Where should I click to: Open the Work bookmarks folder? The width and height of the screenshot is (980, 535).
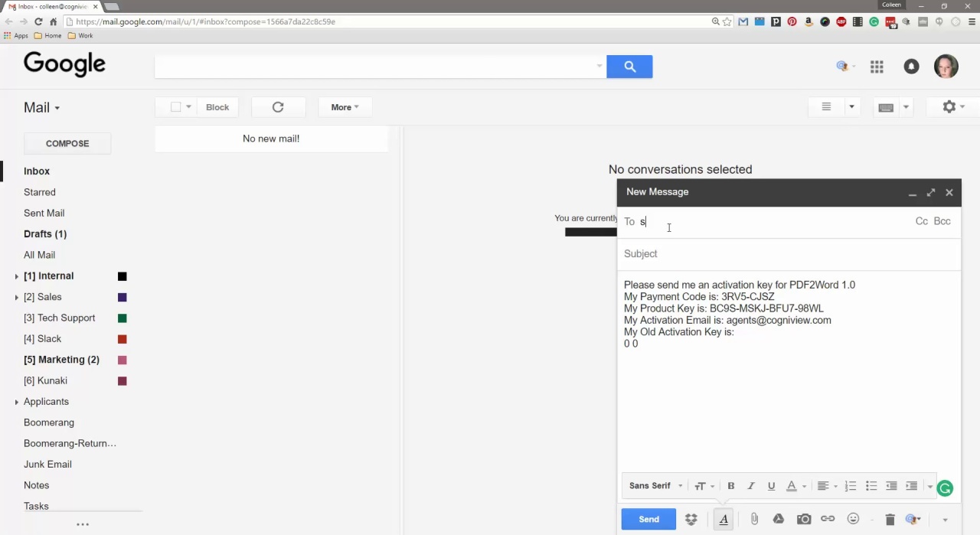pyautogui.click(x=80, y=35)
